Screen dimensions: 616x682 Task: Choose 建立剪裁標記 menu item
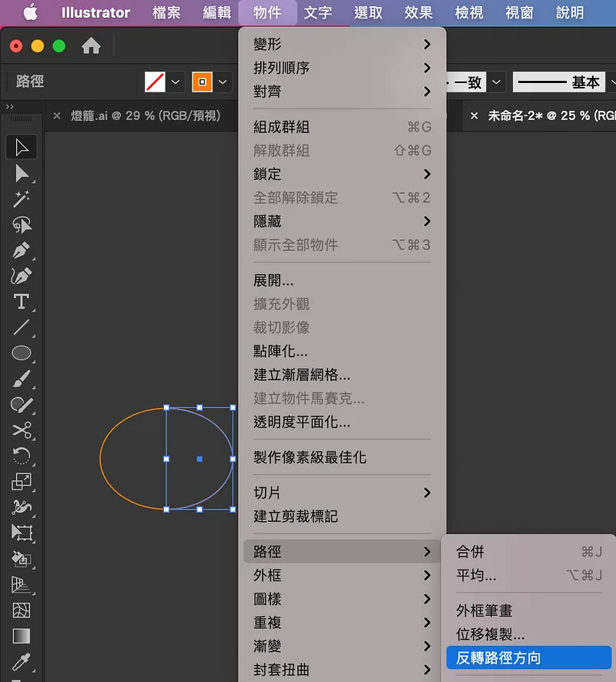click(342, 517)
